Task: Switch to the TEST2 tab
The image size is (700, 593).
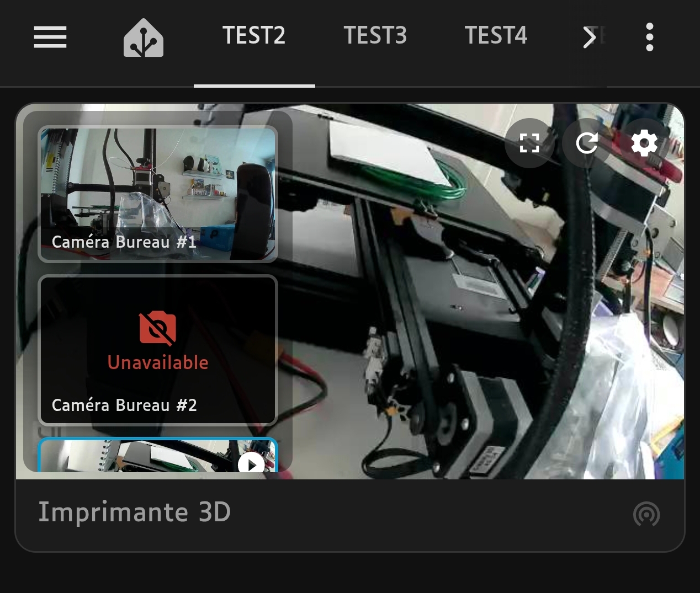Action: pyautogui.click(x=254, y=36)
